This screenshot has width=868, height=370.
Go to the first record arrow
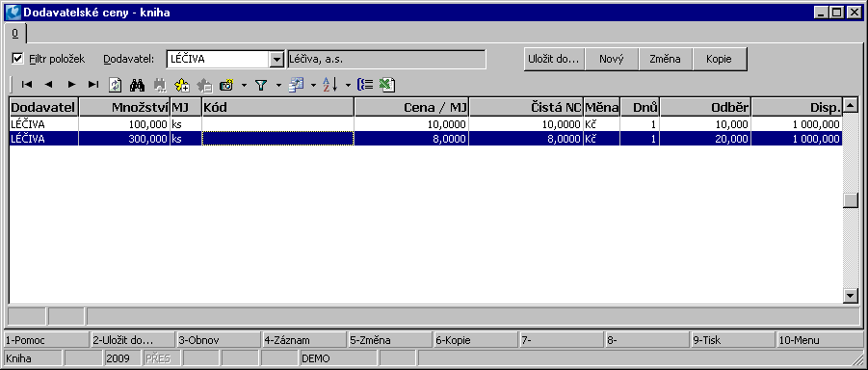pos(27,85)
